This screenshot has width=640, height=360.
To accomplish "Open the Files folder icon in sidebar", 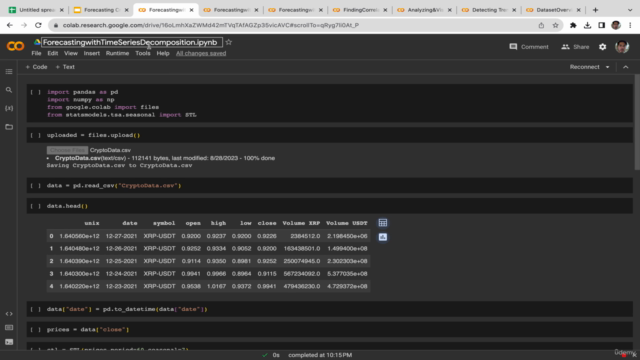I will point(9,127).
